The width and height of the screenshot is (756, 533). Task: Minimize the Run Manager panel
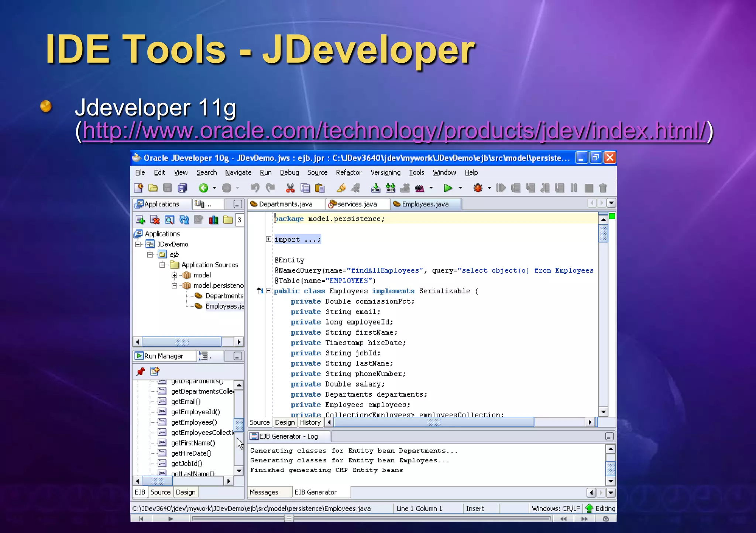(x=238, y=356)
